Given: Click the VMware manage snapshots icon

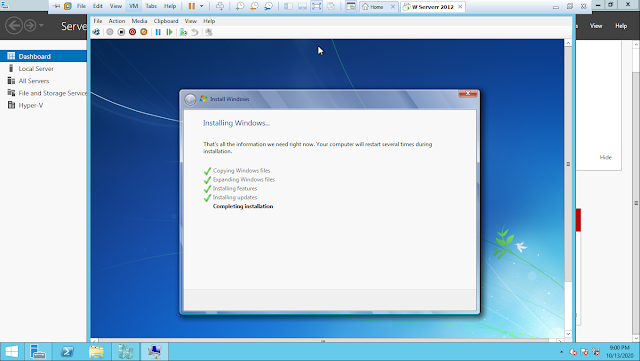Looking at the screenshot, I should (x=269, y=6).
